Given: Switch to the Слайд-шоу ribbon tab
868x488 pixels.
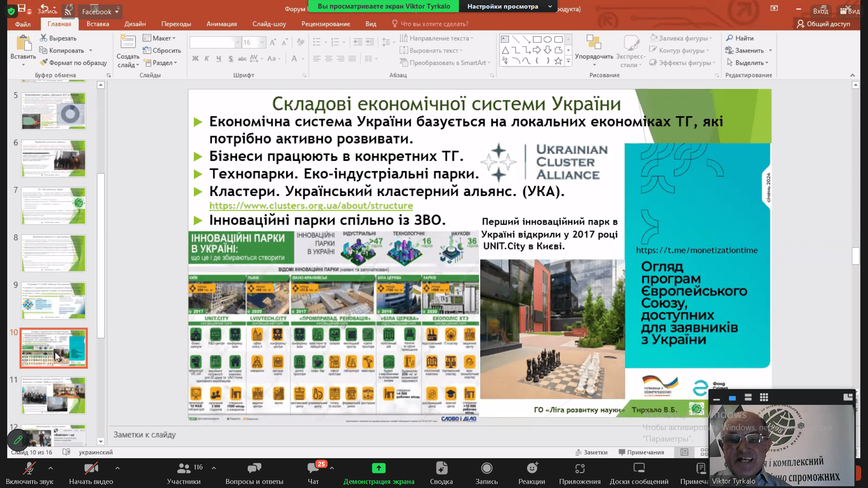Looking at the screenshot, I should (269, 24).
